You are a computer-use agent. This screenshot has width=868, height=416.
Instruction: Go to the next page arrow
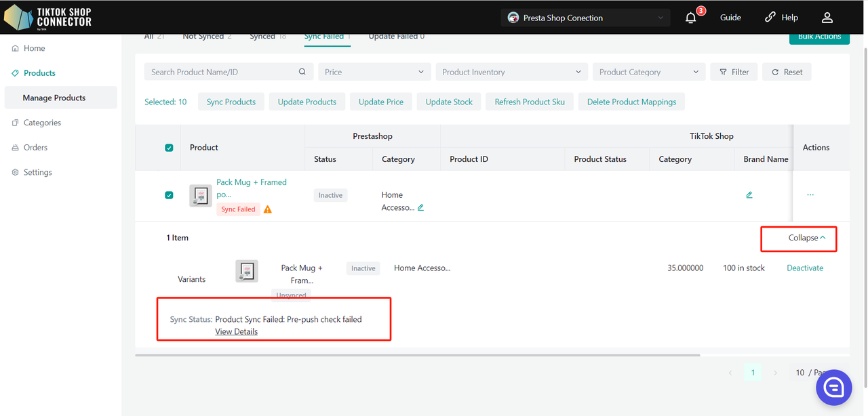click(x=776, y=373)
